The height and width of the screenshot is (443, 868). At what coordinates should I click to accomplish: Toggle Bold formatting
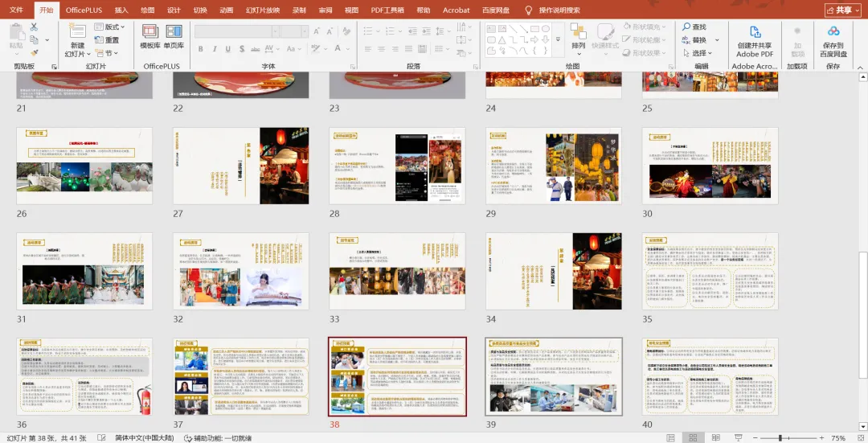[200, 49]
